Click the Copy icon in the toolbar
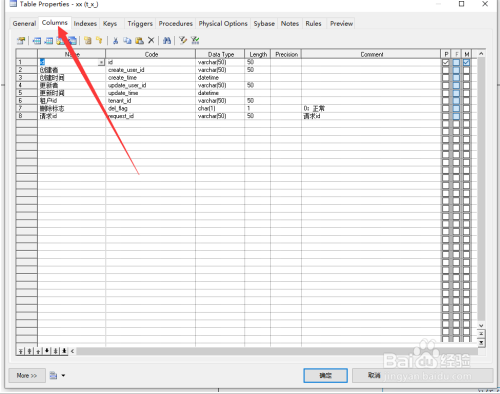Image resolution: width=500 pixels, height=394 pixels. point(127,41)
